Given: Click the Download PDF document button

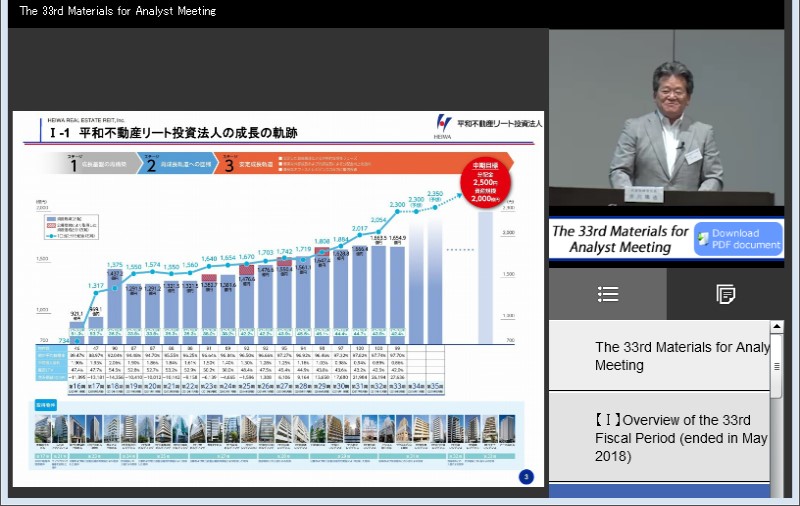Looking at the screenshot, I should pos(738,239).
